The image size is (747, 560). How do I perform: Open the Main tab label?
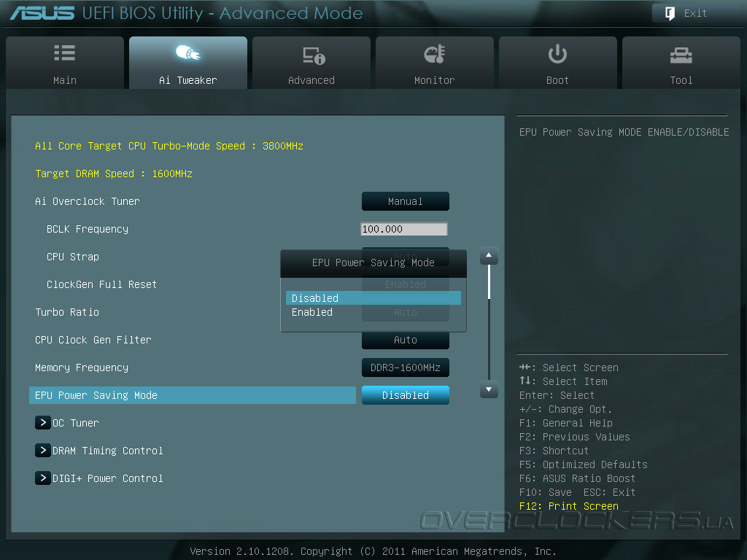pos(65,80)
